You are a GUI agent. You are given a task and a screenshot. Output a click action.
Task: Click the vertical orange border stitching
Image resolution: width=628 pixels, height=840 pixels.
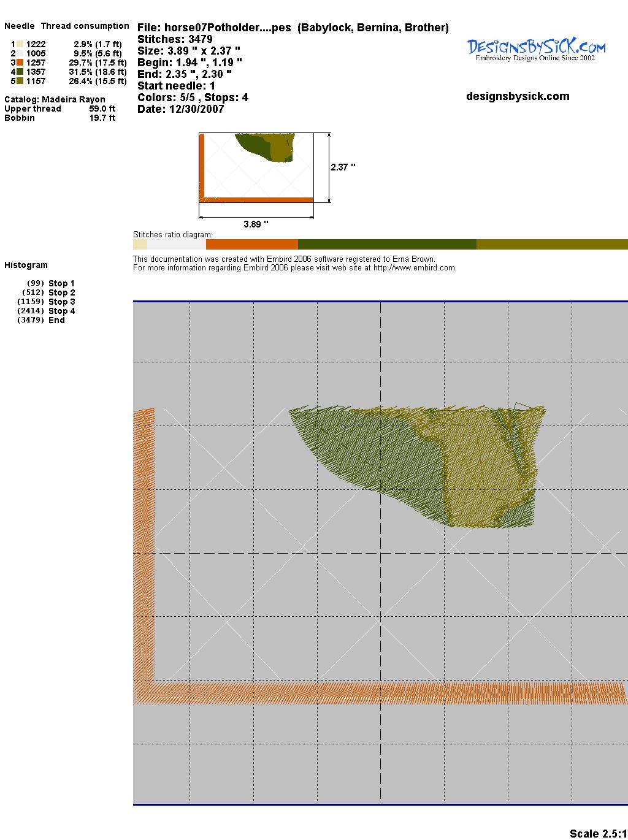click(x=144, y=540)
